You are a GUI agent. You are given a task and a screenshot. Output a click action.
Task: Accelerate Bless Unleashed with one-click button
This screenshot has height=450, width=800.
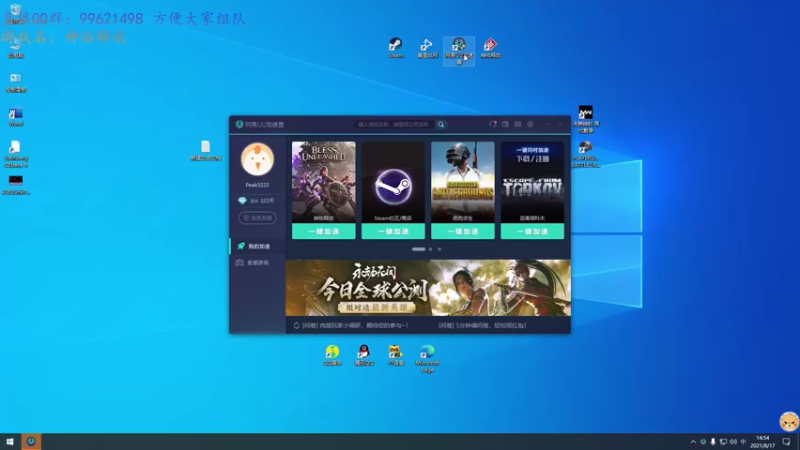coord(323,231)
